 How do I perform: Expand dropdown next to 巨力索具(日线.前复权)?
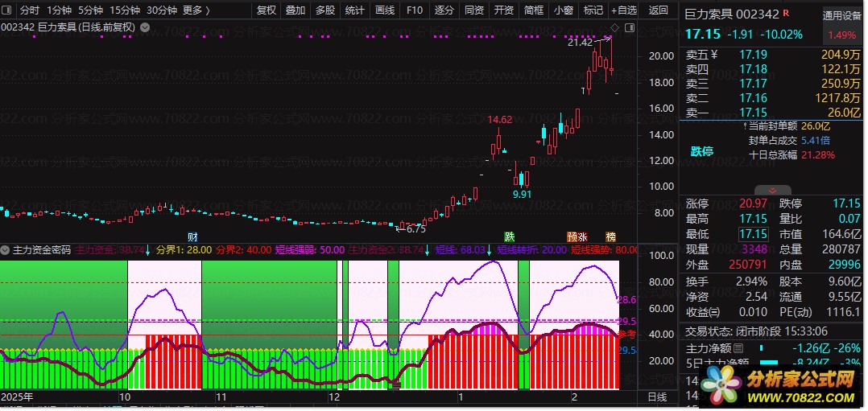pos(144,27)
